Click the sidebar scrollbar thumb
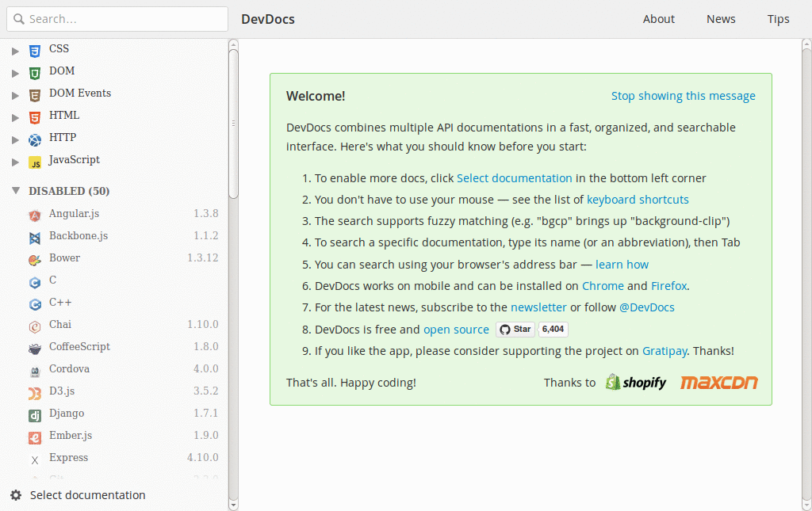 coord(234,124)
